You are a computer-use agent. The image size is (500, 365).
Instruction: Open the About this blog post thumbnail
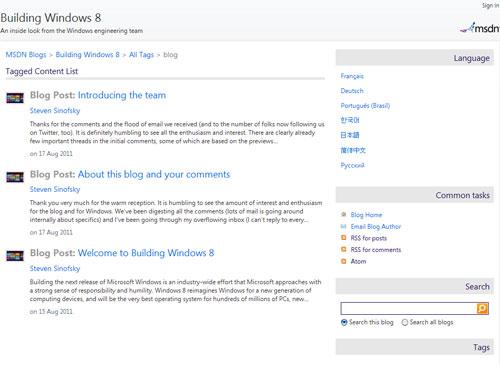(15, 177)
